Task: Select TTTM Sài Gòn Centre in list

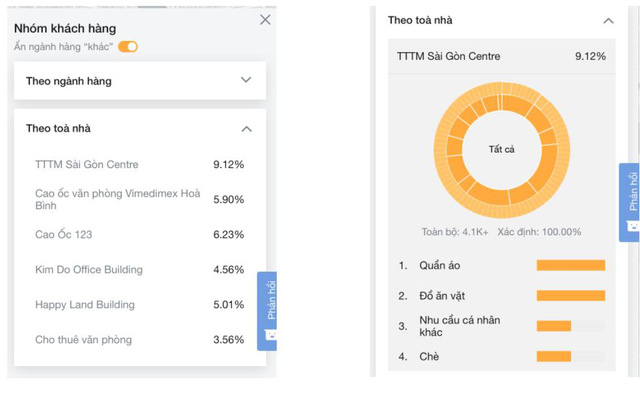Action: pos(140,165)
